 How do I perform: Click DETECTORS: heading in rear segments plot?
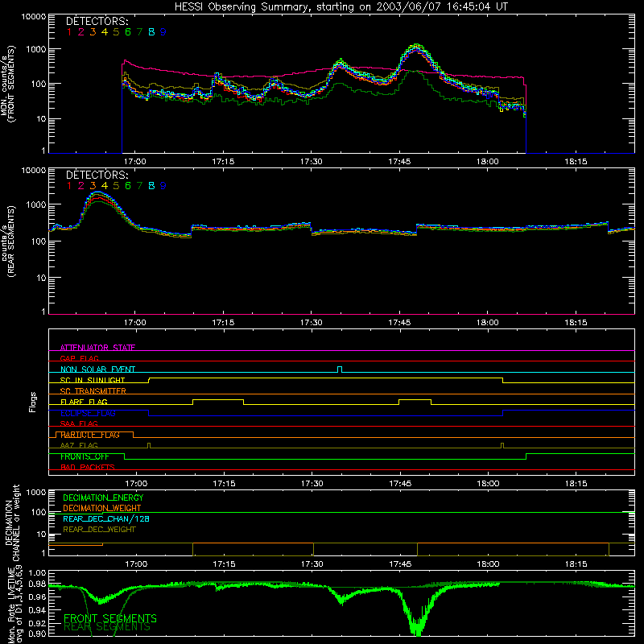pos(97,175)
